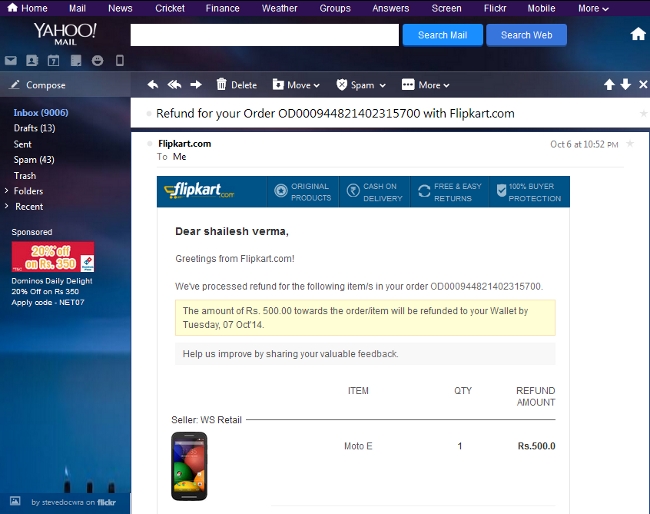Image resolution: width=650 pixels, height=514 pixels.
Task: Click the Search Web button
Action: click(x=526, y=35)
